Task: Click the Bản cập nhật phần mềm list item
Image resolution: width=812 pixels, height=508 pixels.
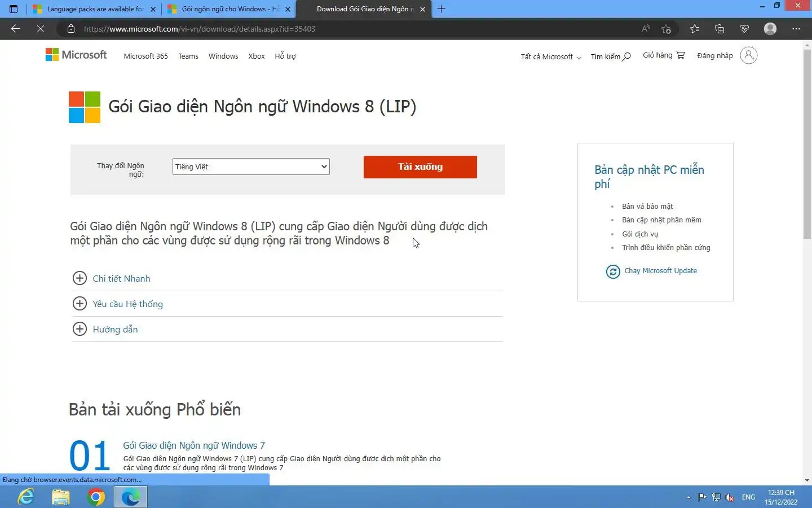Action: click(661, 220)
